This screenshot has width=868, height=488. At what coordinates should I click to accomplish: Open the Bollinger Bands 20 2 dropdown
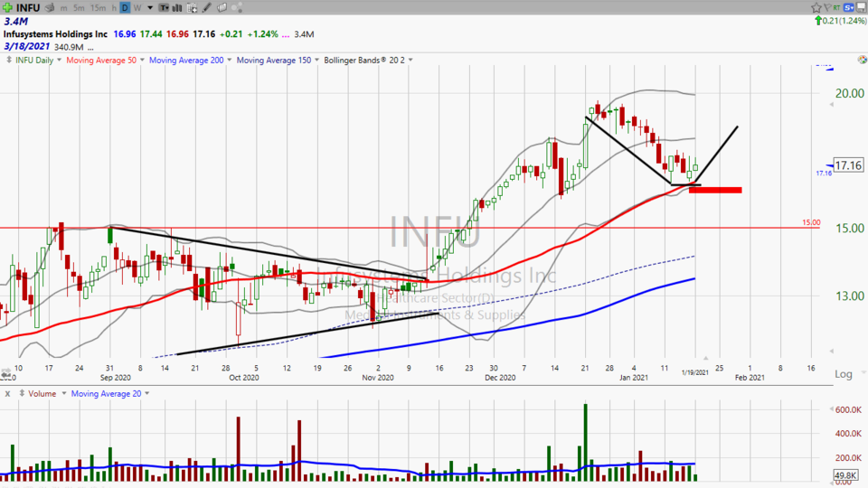410,60
